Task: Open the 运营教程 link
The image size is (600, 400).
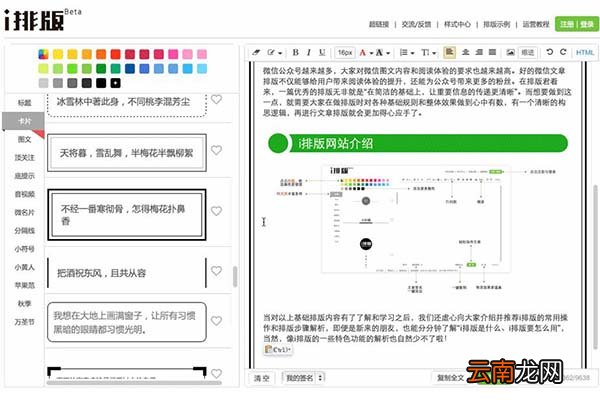Action: [536, 24]
